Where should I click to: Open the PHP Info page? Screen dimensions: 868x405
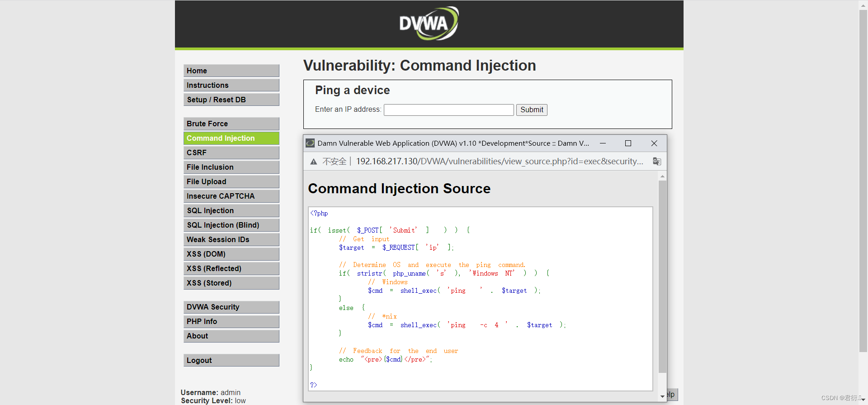click(x=231, y=321)
